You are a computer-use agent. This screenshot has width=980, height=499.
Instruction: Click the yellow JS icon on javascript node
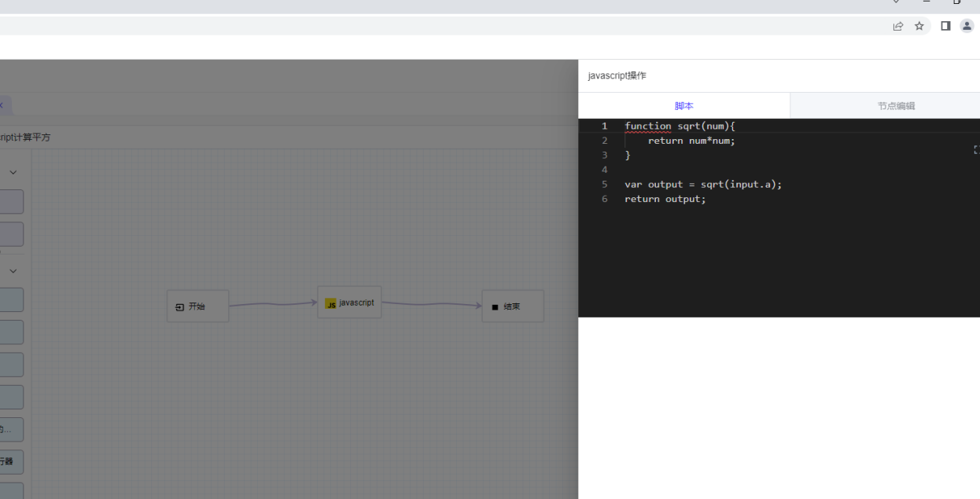click(331, 303)
